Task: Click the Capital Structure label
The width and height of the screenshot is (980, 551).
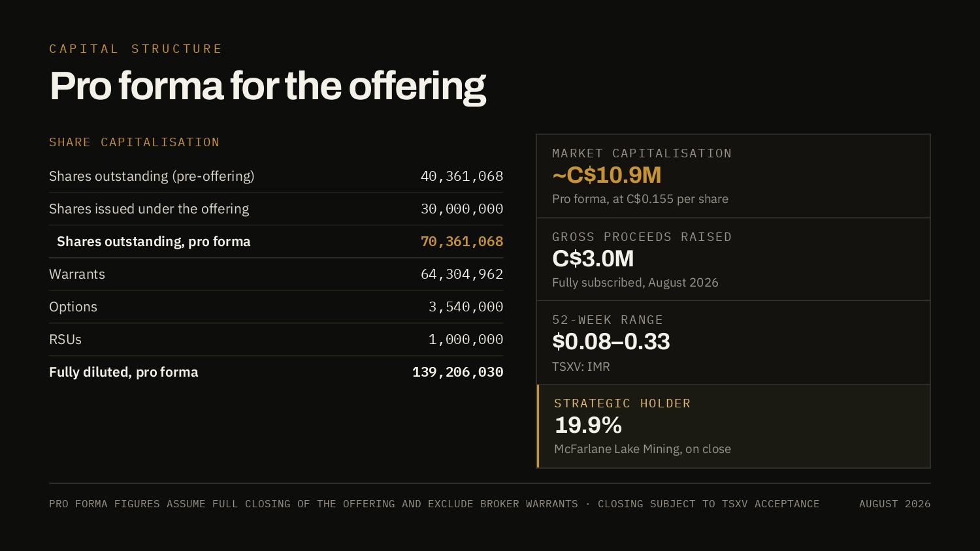Action: (136, 49)
